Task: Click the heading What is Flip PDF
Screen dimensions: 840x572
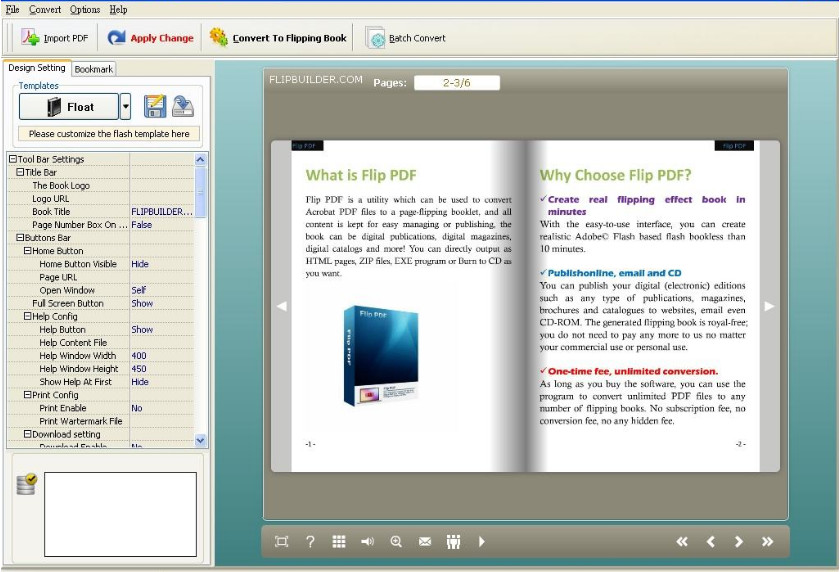Action: [361, 175]
